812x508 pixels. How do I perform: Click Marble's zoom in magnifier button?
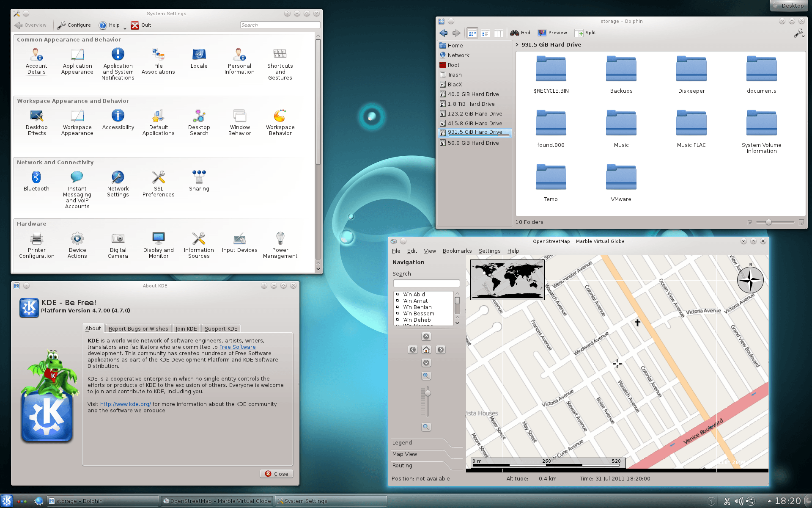pos(426,375)
